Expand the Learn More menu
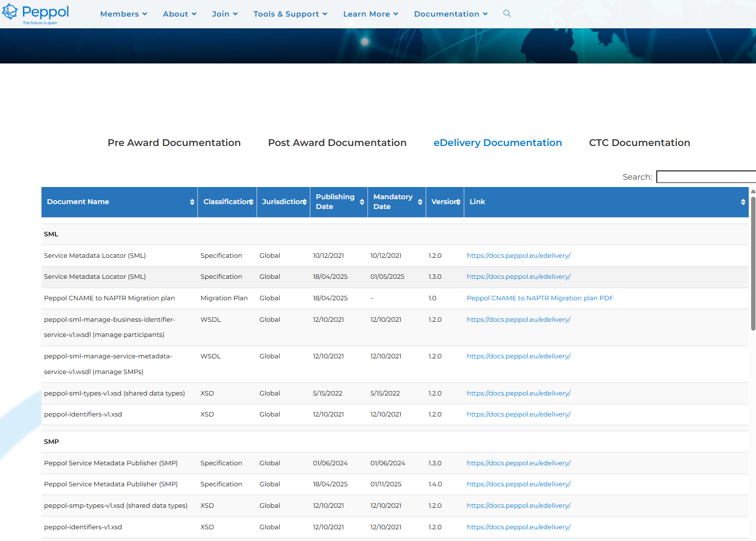Image resolution: width=756 pixels, height=541 pixels. tap(370, 14)
